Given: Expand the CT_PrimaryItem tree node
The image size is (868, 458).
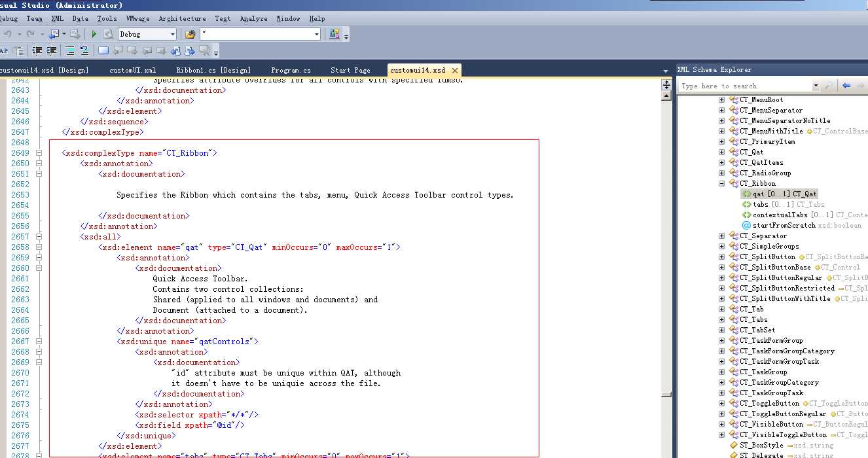Looking at the screenshot, I should pos(722,142).
